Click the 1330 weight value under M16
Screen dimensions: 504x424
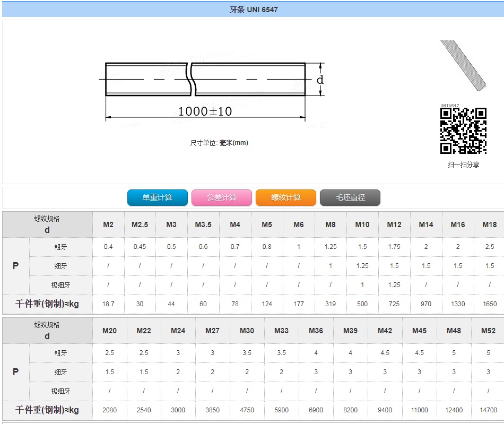pyautogui.click(x=457, y=304)
